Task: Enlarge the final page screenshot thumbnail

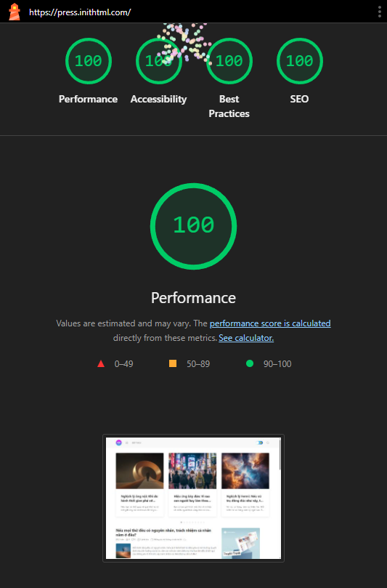Action: (193, 499)
